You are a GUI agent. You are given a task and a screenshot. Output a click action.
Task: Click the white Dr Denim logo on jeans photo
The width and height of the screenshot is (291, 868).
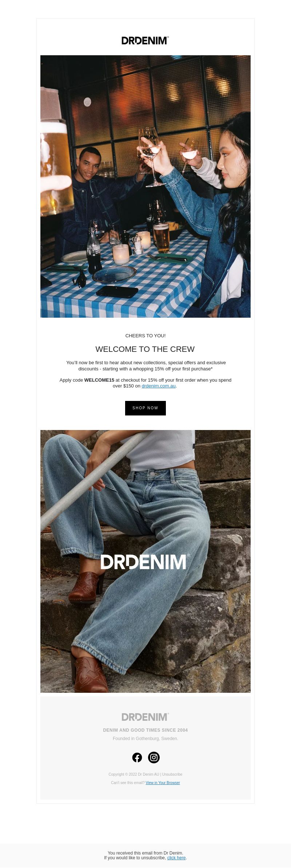[145, 562]
